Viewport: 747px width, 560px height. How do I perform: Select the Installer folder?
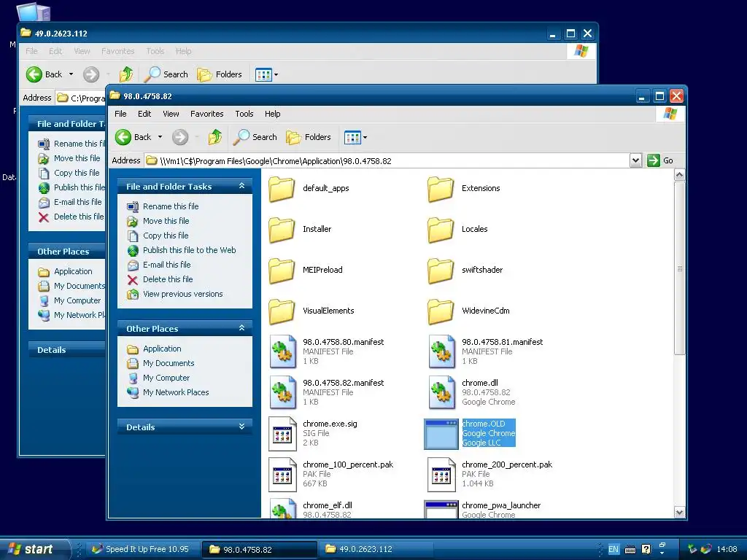(282, 230)
